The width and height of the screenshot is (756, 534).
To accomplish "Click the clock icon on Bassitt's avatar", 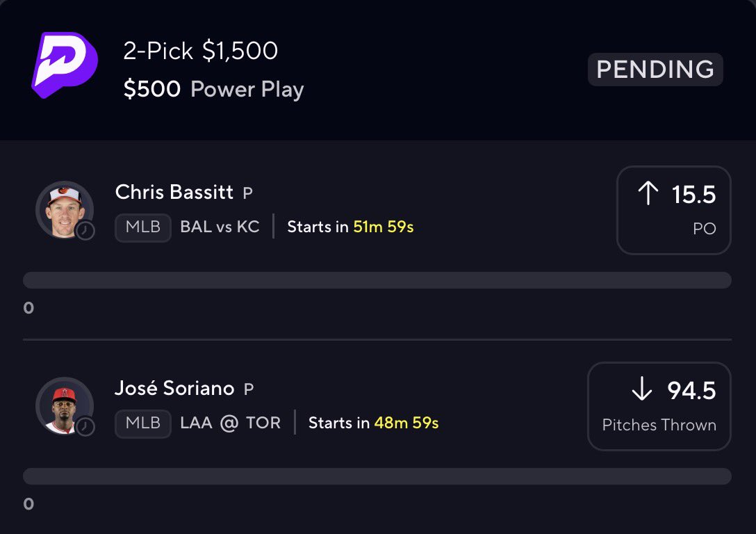I will tap(85, 230).
